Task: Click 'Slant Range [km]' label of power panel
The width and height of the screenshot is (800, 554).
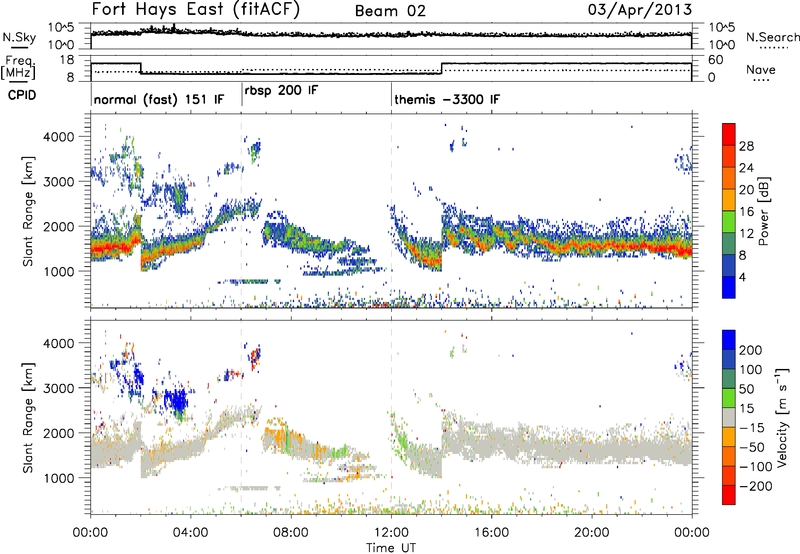Action: pyautogui.click(x=28, y=211)
